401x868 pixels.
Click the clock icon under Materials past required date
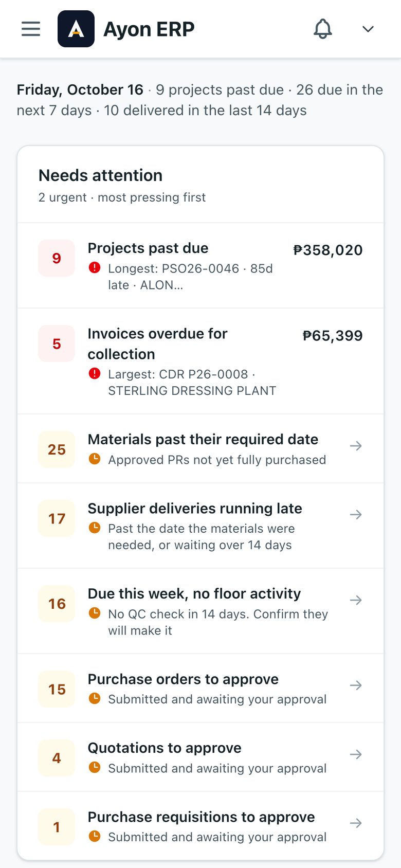point(95,459)
